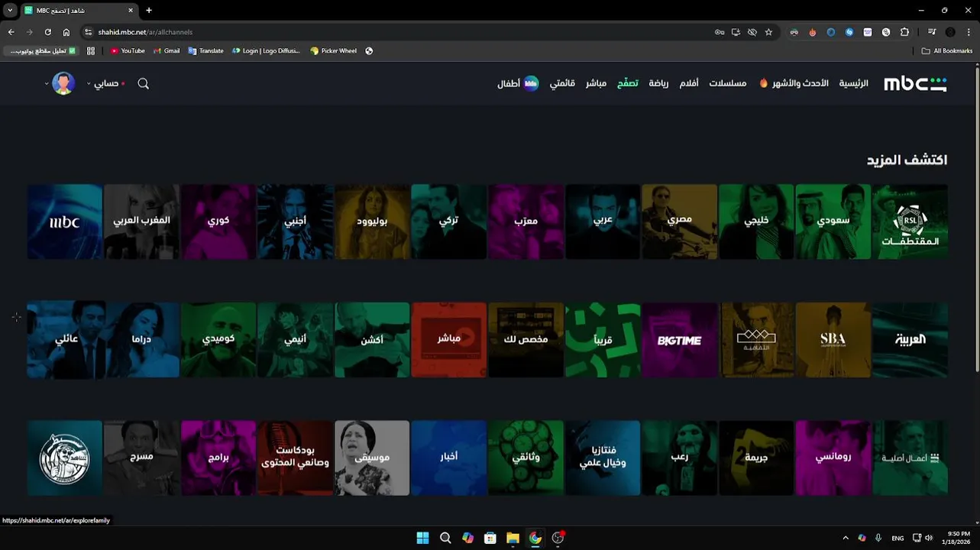Open the red مباشر live tile
The image size is (980, 550).
click(x=448, y=340)
